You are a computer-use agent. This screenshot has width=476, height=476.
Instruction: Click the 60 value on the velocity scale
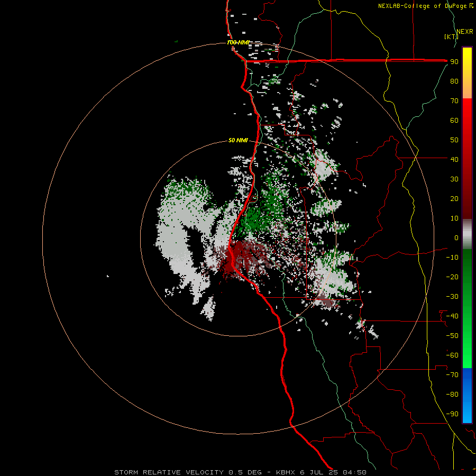[x=454, y=120]
